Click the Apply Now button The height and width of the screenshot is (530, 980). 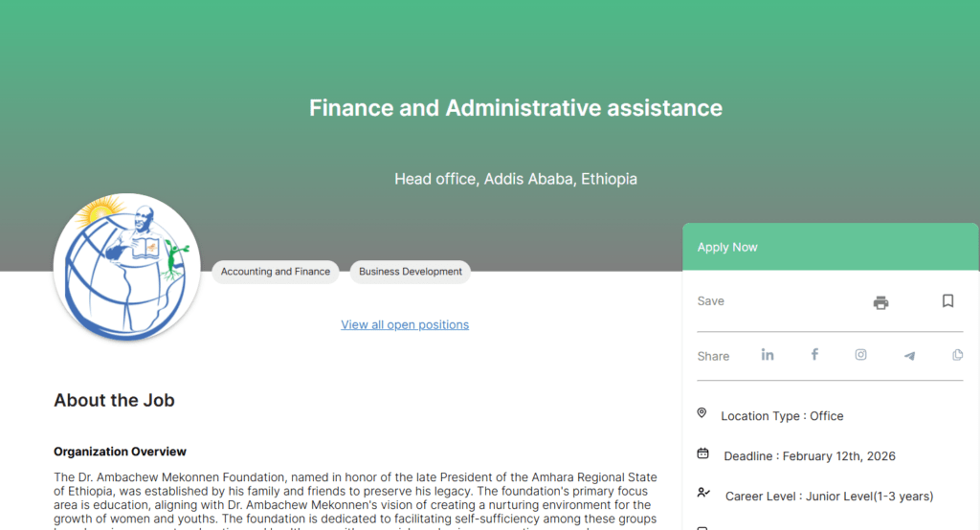click(x=830, y=247)
